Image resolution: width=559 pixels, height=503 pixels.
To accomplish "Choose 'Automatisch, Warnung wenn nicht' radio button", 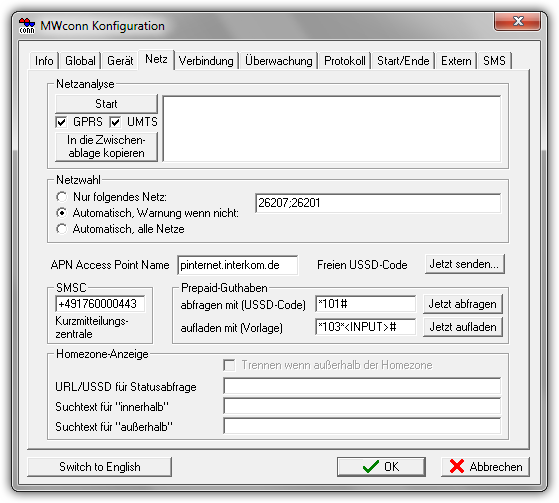I will coord(62,213).
